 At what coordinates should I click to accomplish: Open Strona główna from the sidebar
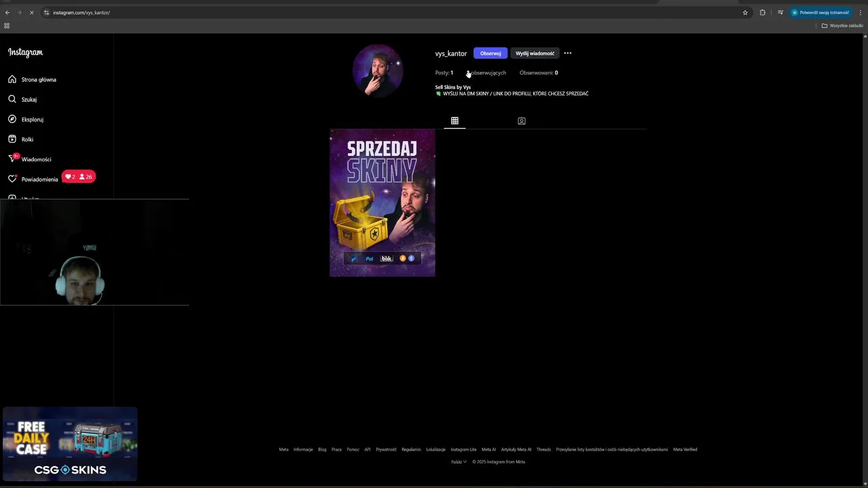(32, 79)
